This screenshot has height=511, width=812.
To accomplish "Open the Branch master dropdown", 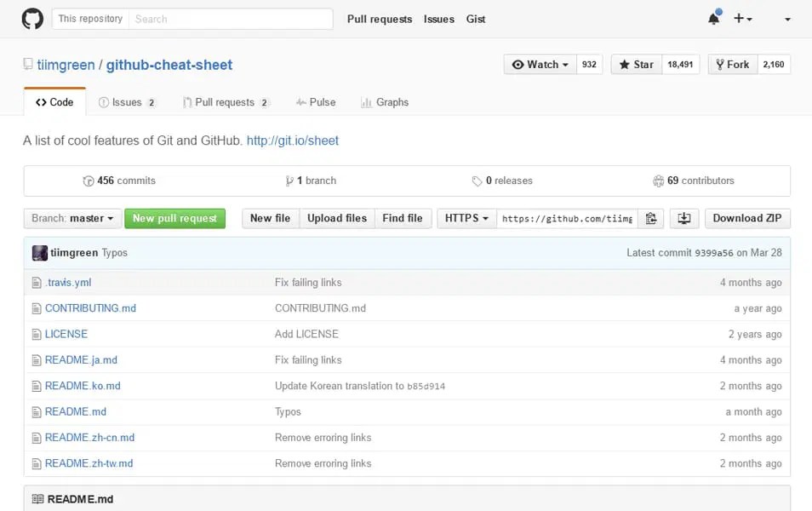I will 71,218.
